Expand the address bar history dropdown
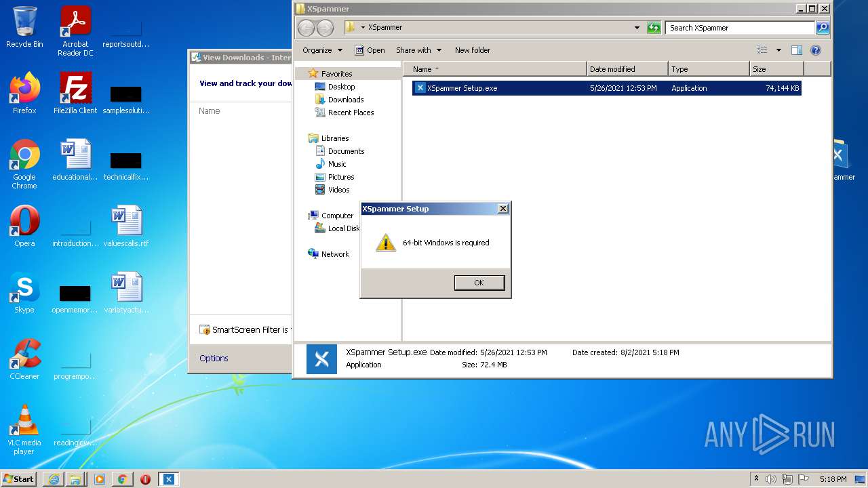 [x=637, y=28]
